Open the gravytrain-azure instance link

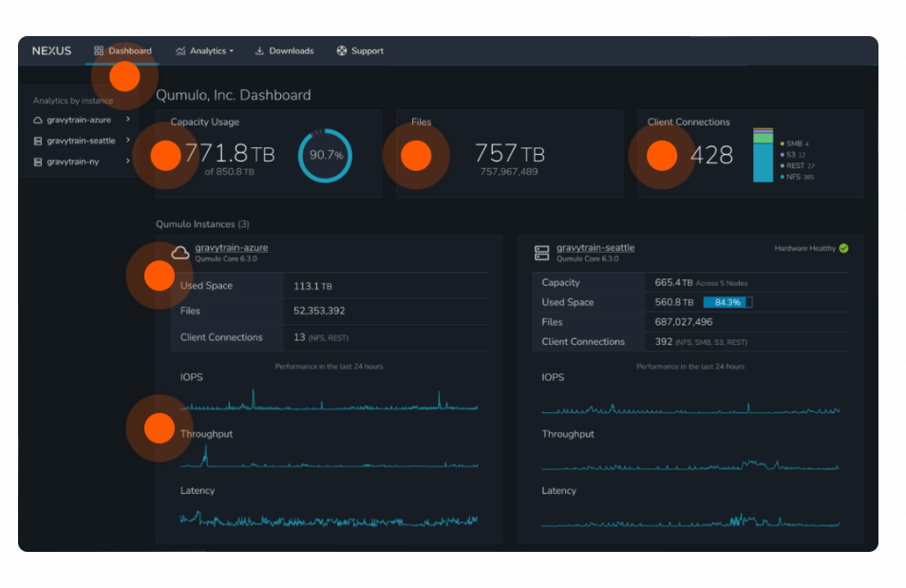231,247
